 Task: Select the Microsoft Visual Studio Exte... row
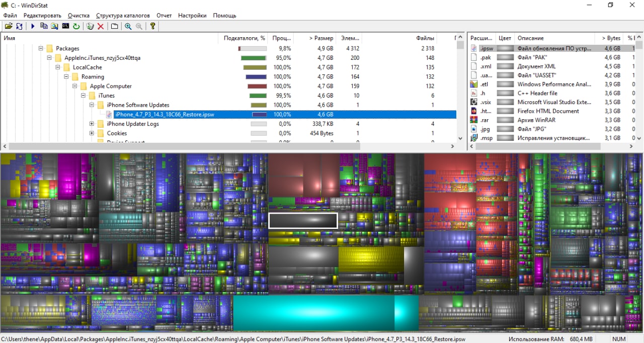pos(552,102)
